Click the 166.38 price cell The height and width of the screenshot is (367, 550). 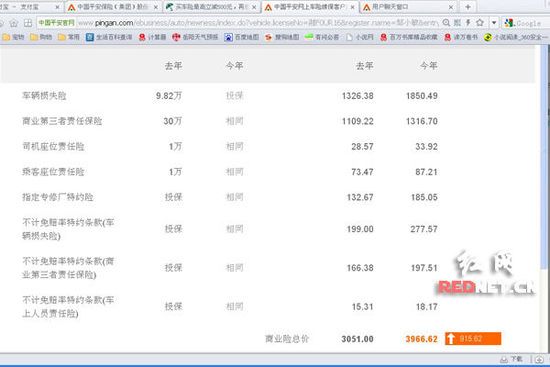[x=360, y=268]
